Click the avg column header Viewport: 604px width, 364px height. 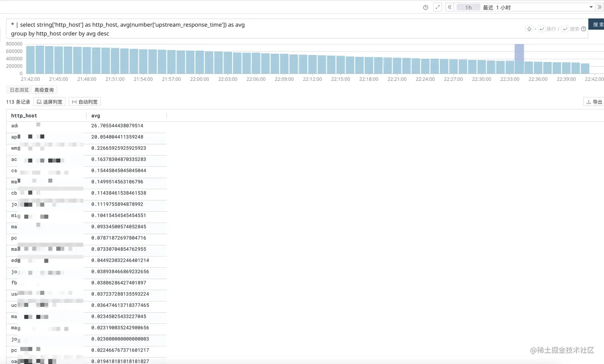[x=95, y=115]
